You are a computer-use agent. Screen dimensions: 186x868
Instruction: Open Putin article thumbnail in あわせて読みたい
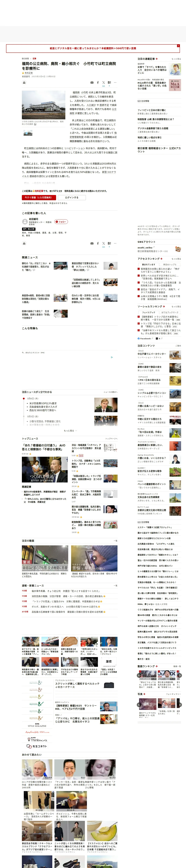click(x=37, y=770)
